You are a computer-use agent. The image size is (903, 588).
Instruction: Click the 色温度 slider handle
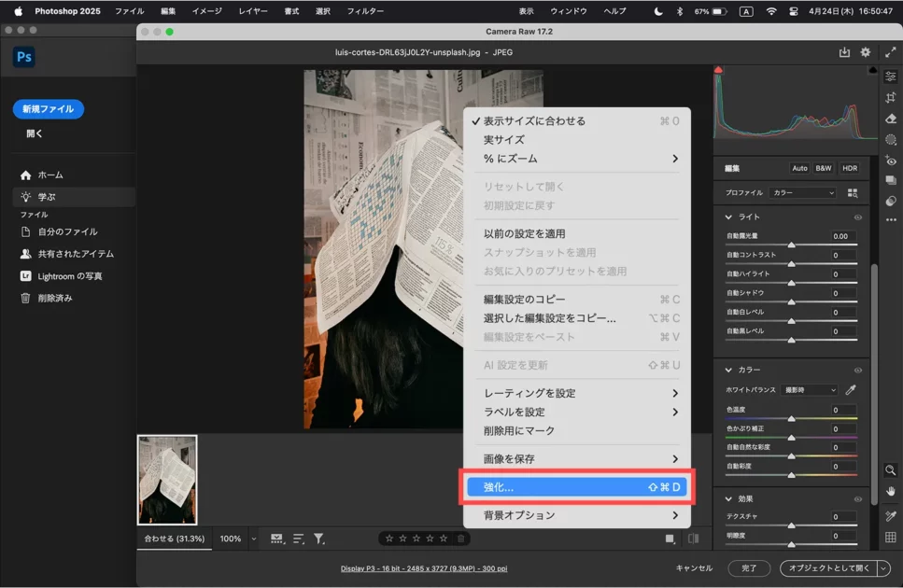click(792, 418)
